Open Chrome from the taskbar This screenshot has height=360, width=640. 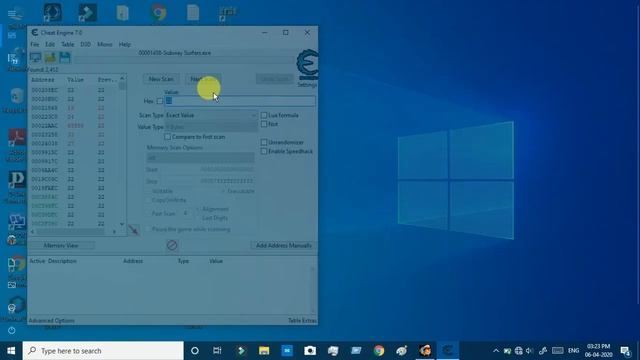[x=379, y=351]
